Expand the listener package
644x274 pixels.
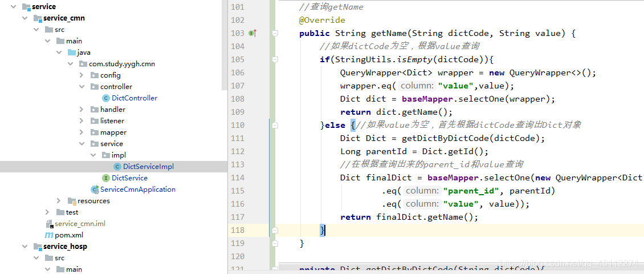tap(81, 121)
